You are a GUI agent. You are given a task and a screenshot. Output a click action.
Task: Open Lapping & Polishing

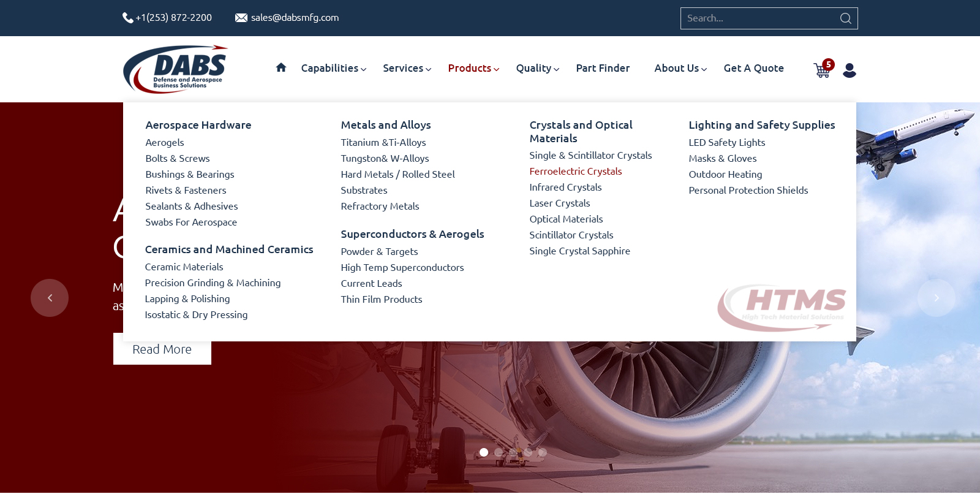(x=187, y=298)
